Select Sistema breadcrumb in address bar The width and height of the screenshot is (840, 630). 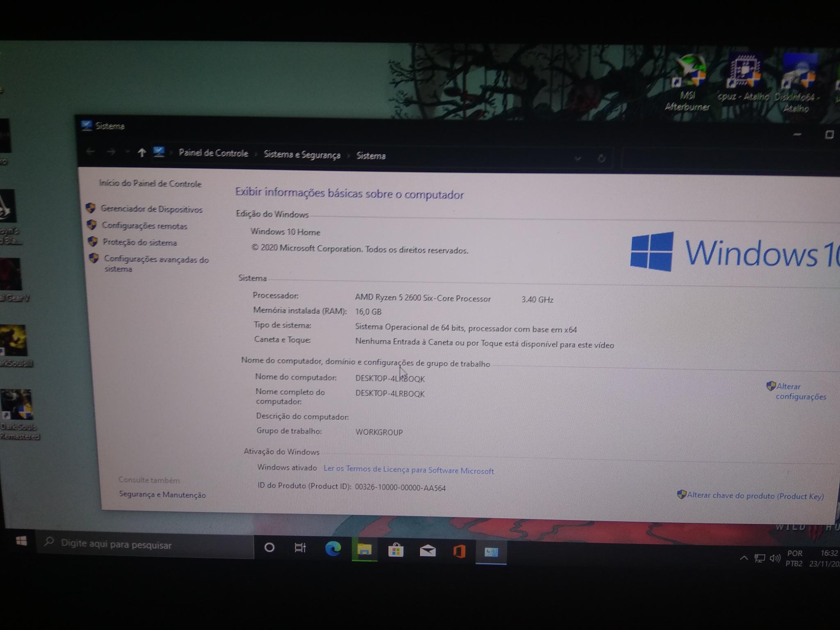[371, 156]
